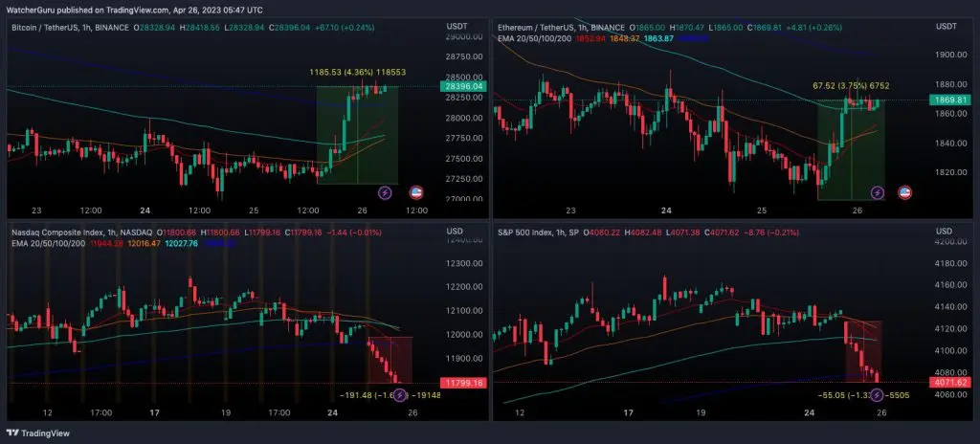Click the lightning icon on the Bitcoin chart
The image size is (980, 444).
pyautogui.click(x=386, y=192)
